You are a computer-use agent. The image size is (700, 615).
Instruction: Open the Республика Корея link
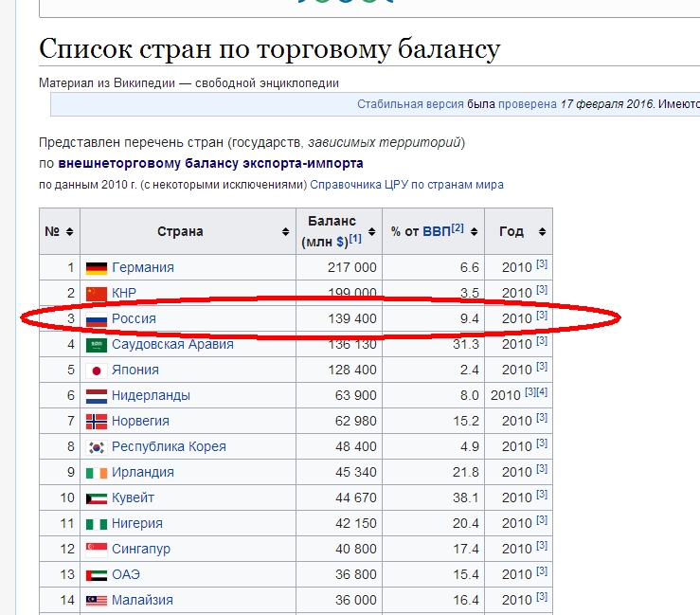[x=169, y=446]
